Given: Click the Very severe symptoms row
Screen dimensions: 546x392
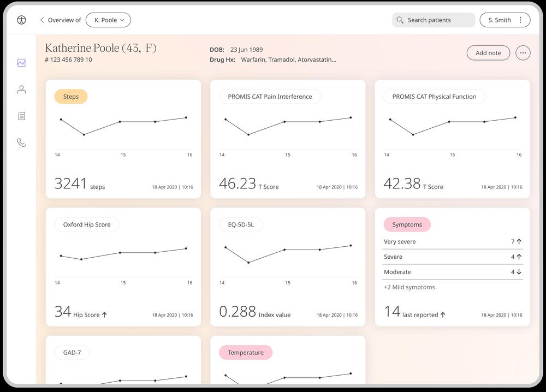Looking at the screenshot, I should click(x=453, y=242).
